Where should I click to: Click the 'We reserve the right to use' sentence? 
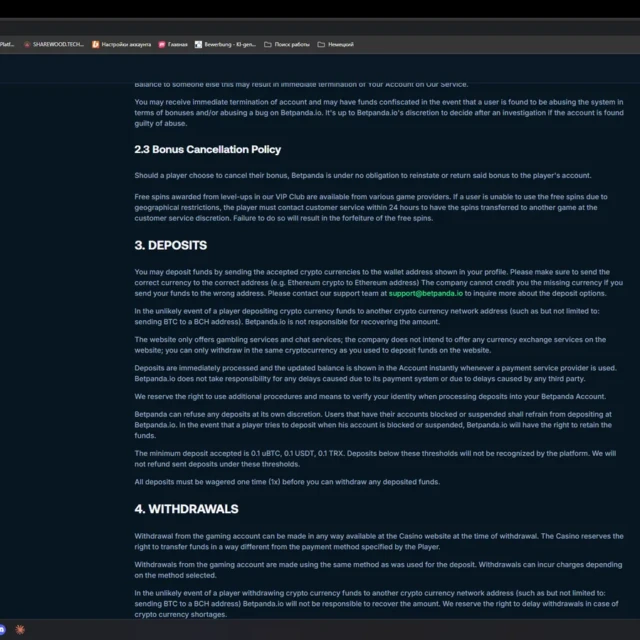pyautogui.click(x=370, y=397)
